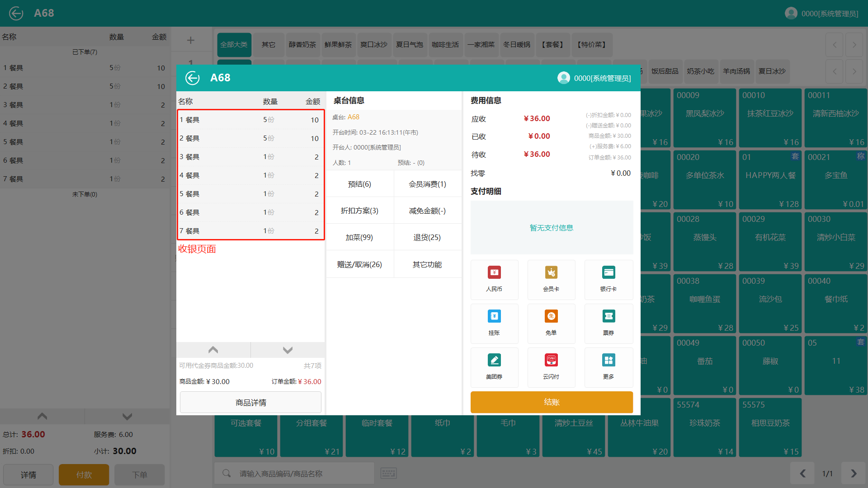Select the 美团券 Meituan coupon icon
The image size is (868, 488).
[494, 367]
